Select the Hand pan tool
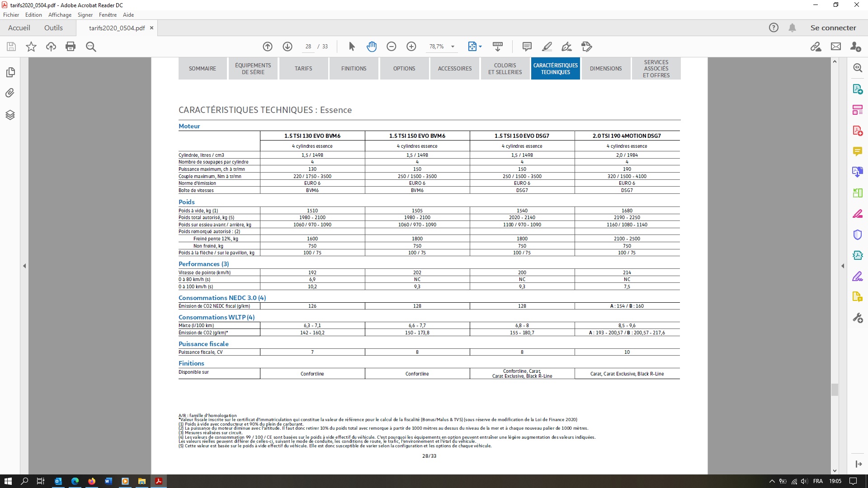This screenshot has height=488, width=868. pos(372,47)
